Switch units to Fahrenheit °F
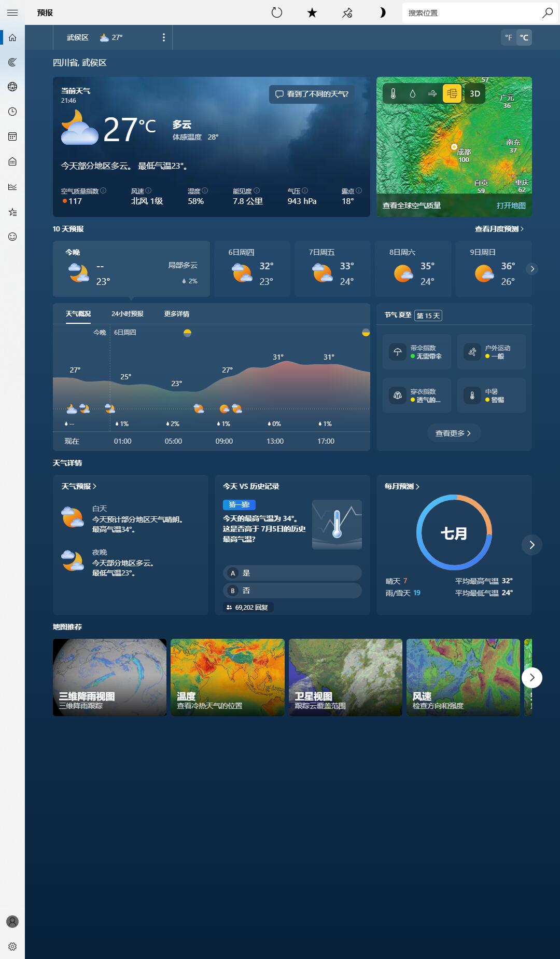Viewport: 560px width, 959px height. [509, 37]
